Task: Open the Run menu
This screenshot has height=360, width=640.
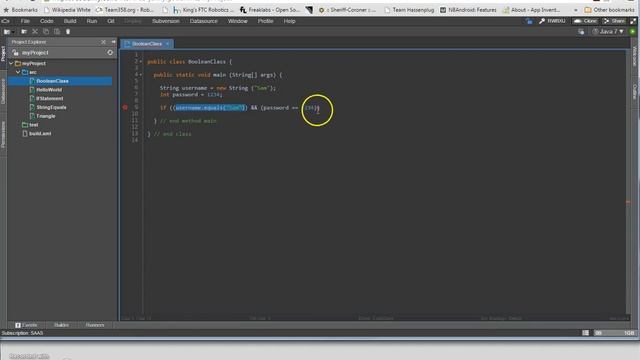Action: [x=92, y=21]
